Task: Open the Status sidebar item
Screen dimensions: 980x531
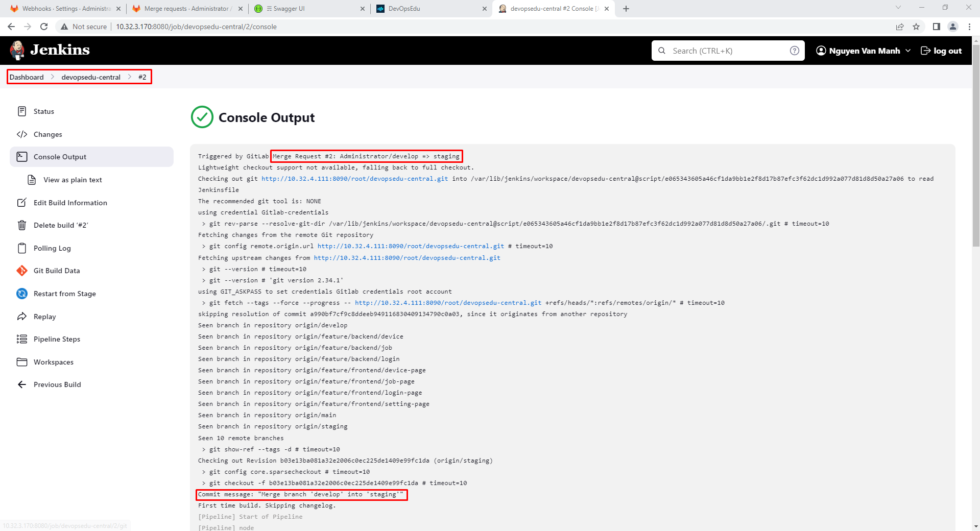Action: [91, 111]
